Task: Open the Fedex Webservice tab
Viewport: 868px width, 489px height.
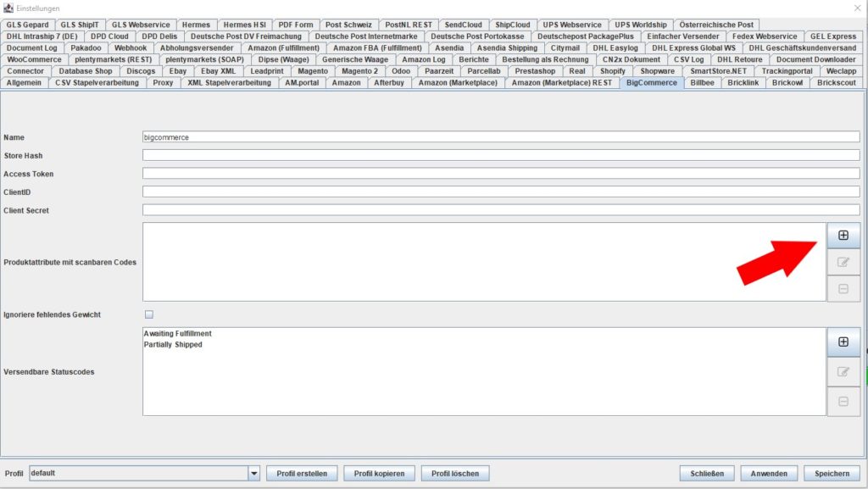Action: point(765,36)
